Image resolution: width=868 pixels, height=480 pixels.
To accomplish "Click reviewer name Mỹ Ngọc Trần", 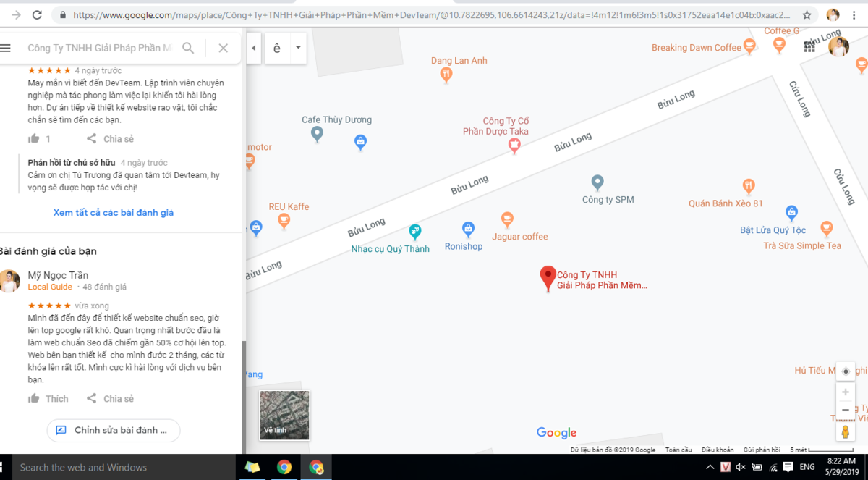I will pos(58,275).
